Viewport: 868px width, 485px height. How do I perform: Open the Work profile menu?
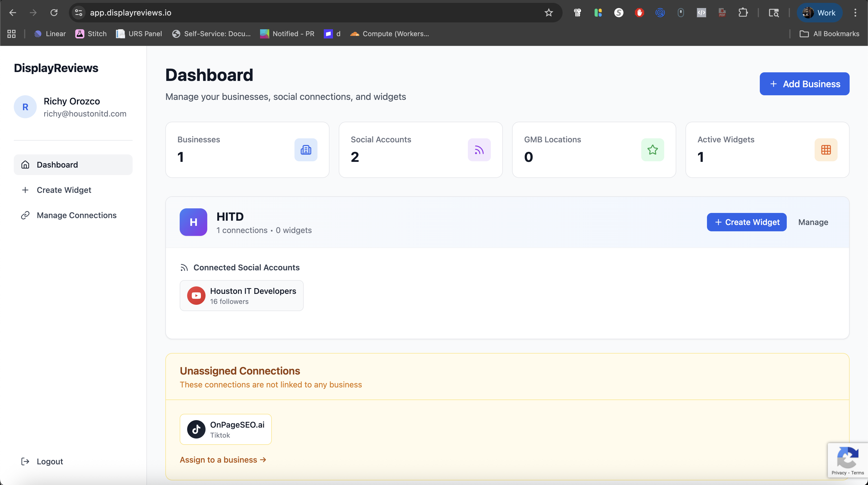[820, 12]
